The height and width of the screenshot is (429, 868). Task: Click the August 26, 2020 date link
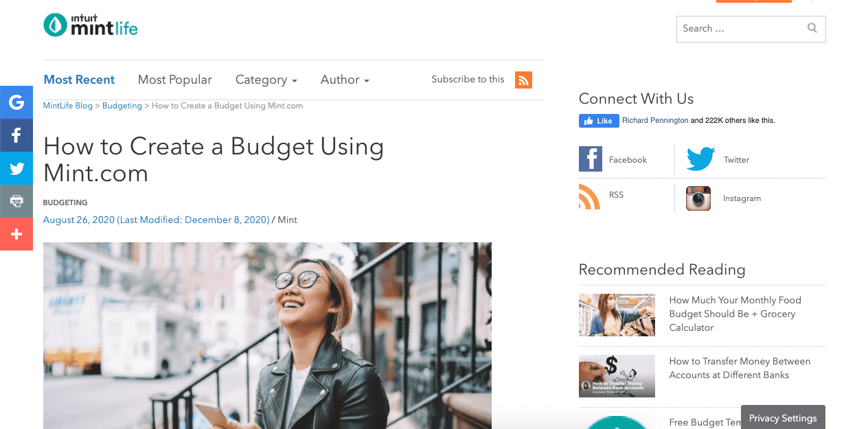(156, 220)
